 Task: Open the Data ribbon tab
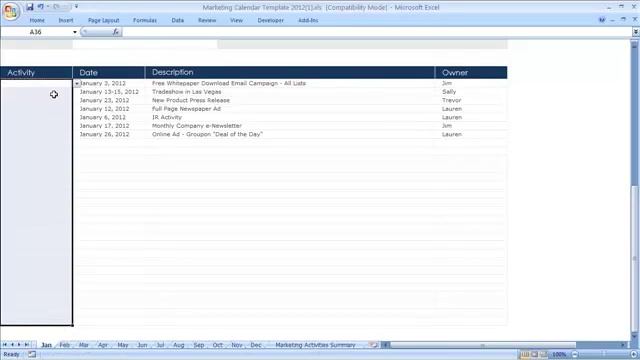coord(178,20)
